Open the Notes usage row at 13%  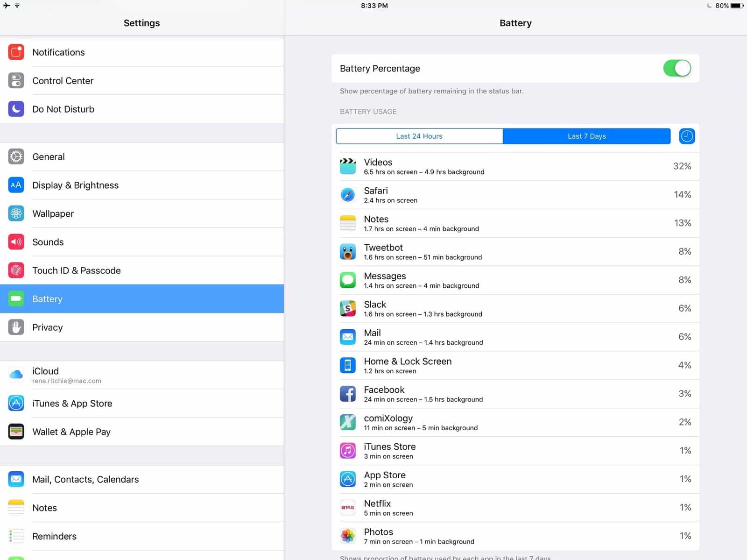pyautogui.click(x=515, y=223)
